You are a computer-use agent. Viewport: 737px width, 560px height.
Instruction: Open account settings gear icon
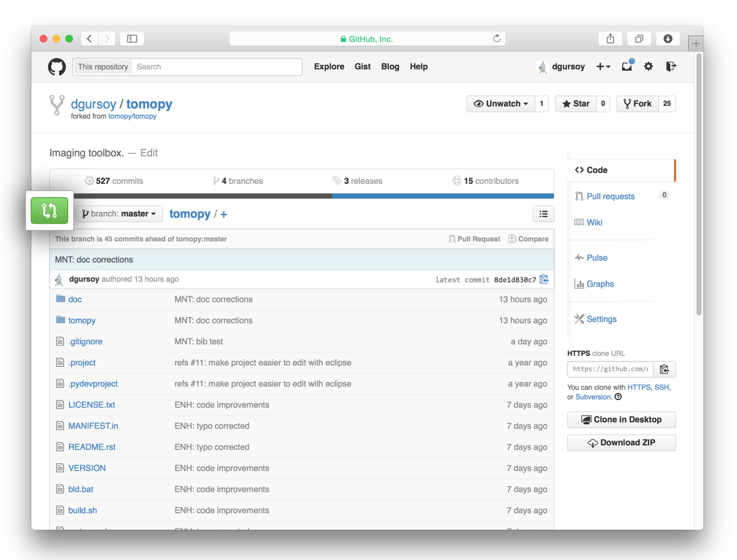coord(648,67)
